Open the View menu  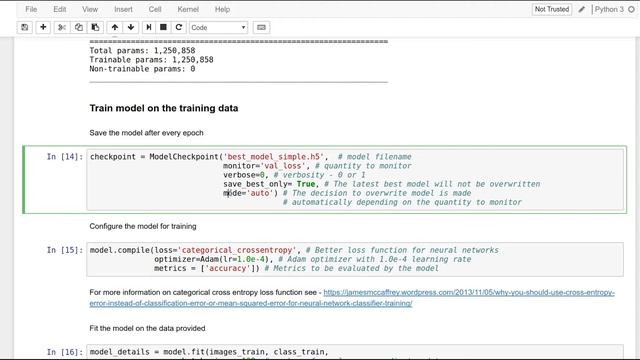tap(90, 9)
